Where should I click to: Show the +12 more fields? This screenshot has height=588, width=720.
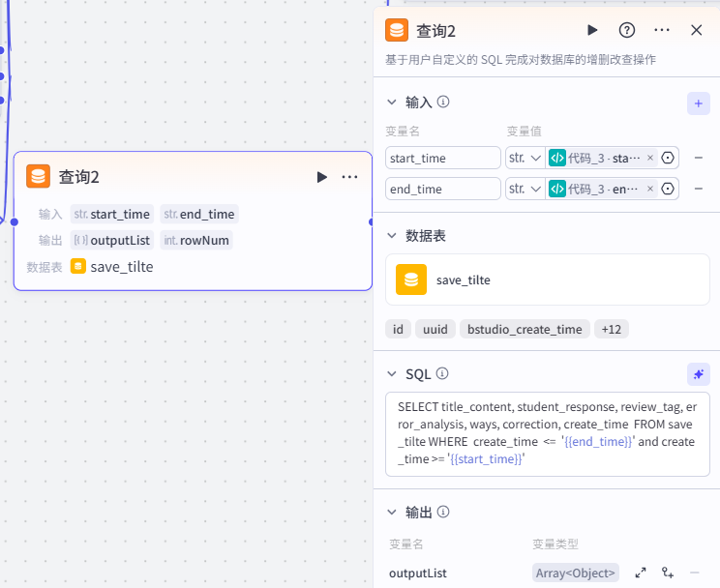pyautogui.click(x=612, y=329)
